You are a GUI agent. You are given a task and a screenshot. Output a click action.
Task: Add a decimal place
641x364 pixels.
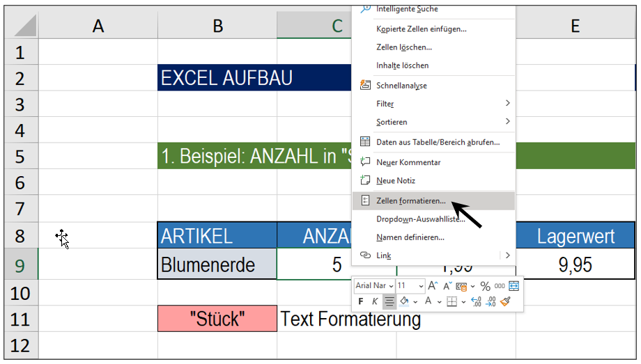pos(477,302)
